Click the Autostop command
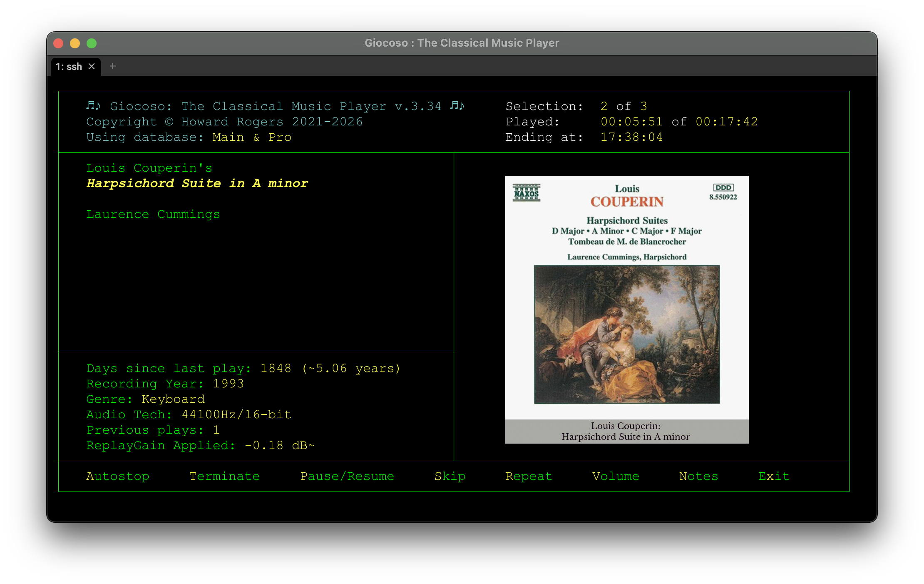 coord(118,476)
